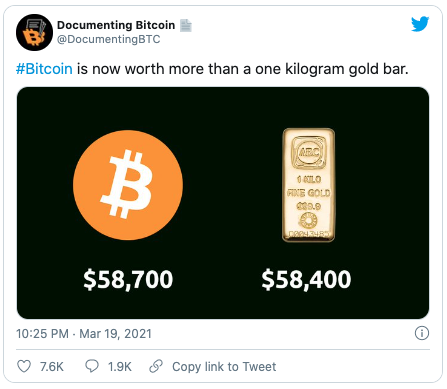The height and width of the screenshot is (389, 447).
Task: Click the orange Bitcoin logo in image
Action: click(x=128, y=185)
